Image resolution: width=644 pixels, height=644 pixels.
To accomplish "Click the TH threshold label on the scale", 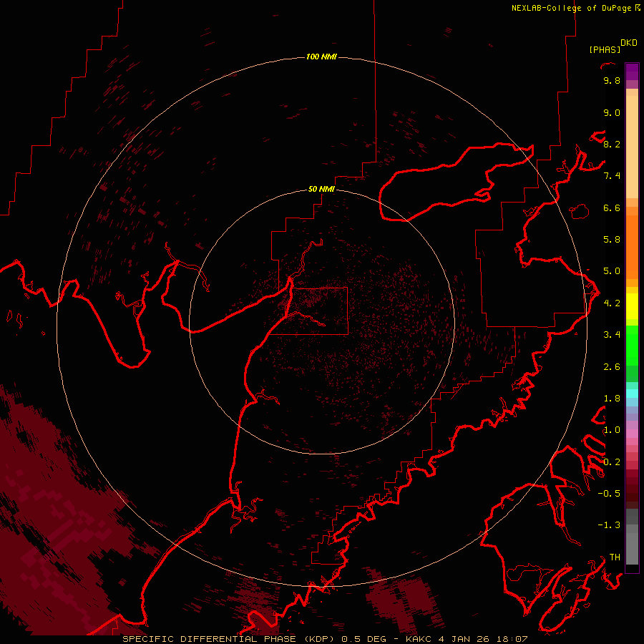I will point(615,557).
